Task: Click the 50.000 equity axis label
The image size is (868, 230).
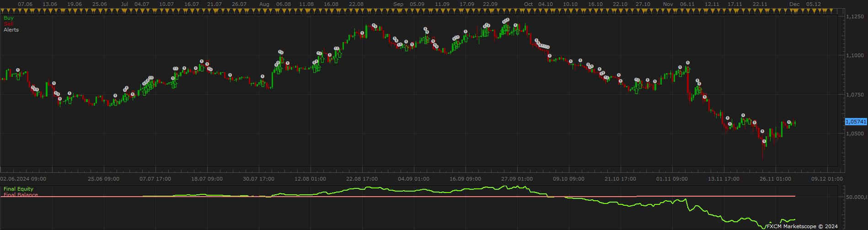Action: click(856, 197)
